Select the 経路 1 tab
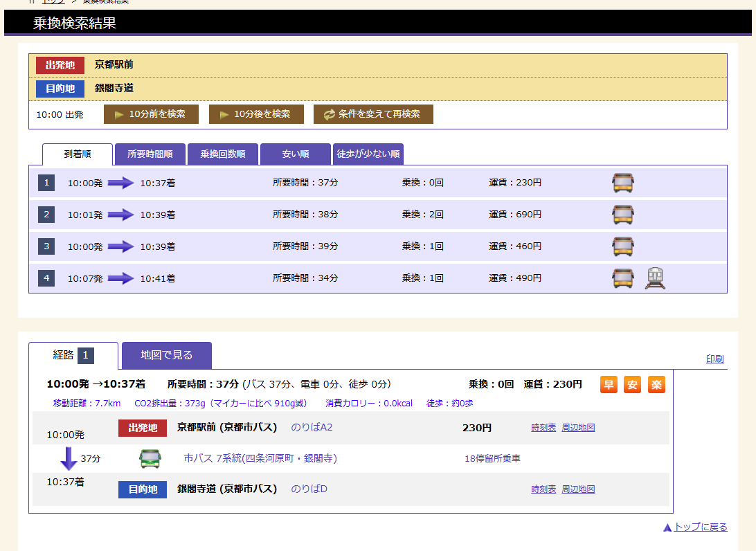Screen dimensions: 756x551 pos(73,356)
